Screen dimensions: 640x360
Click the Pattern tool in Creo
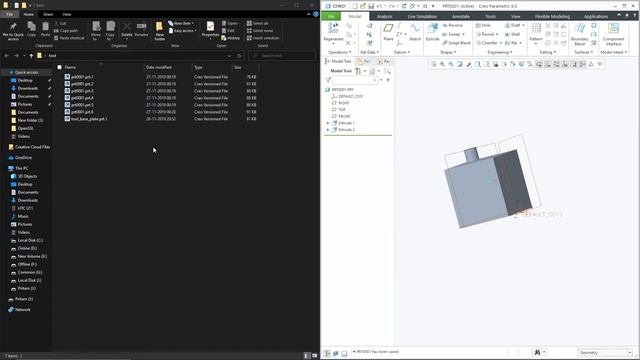536,33
